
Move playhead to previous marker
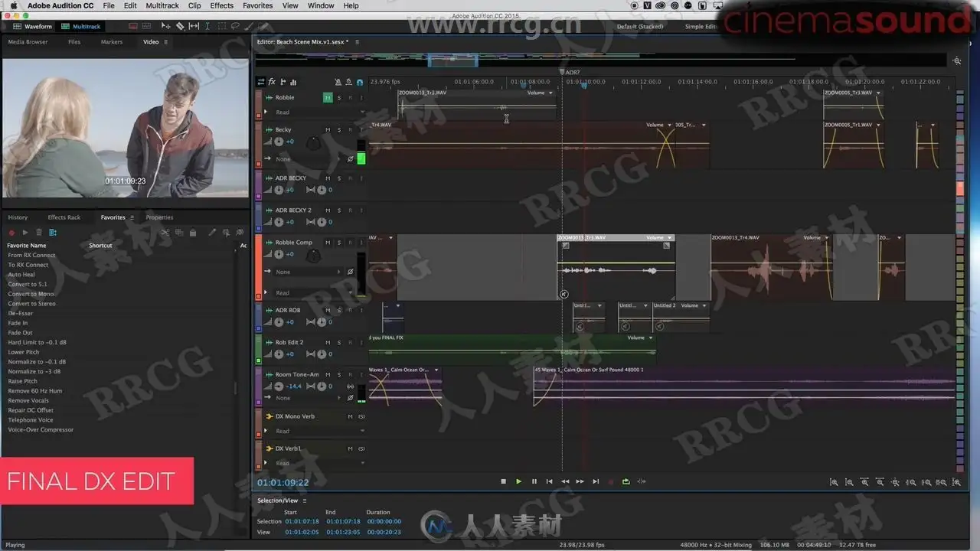tap(549, 481)
